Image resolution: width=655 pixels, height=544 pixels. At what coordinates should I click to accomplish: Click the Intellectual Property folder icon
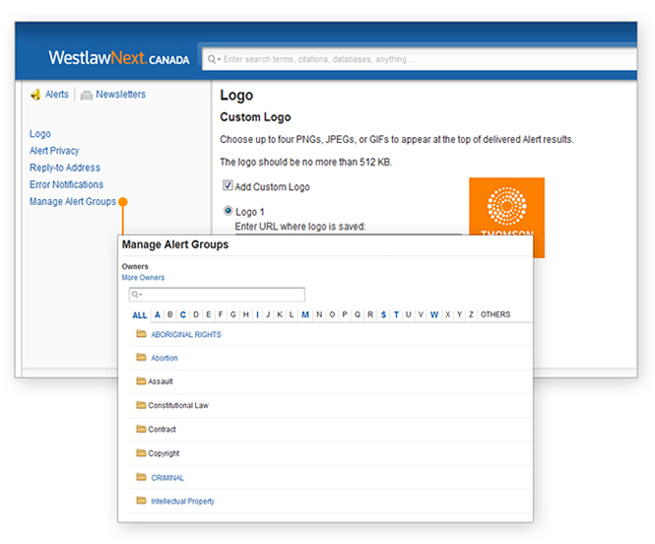coord(141,501)
